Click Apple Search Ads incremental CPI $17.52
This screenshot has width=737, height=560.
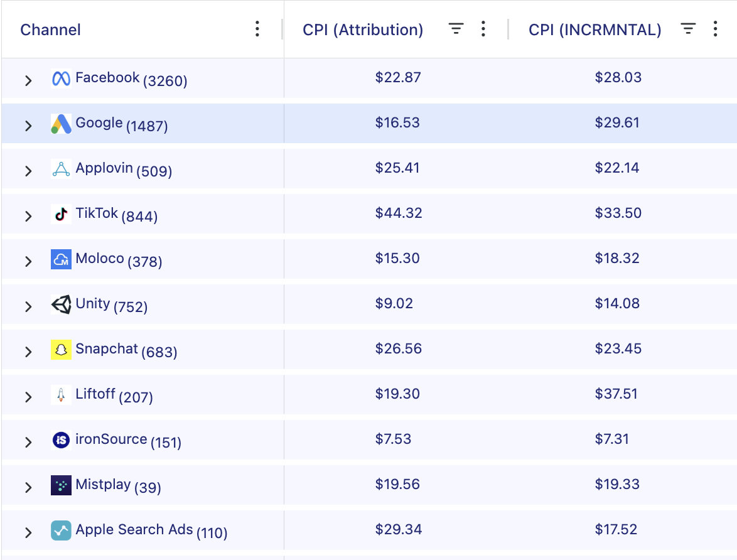click(616, 529)
